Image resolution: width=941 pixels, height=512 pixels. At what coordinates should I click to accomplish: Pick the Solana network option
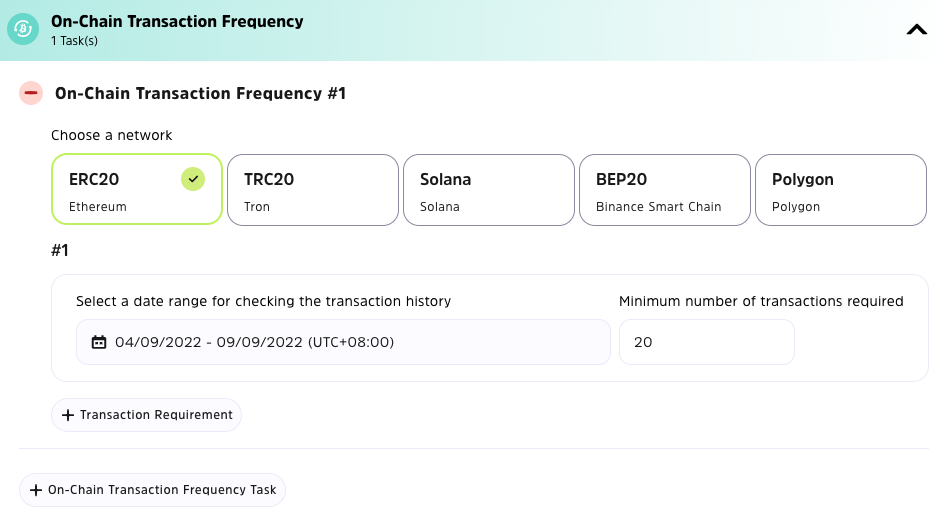point(488,190)
